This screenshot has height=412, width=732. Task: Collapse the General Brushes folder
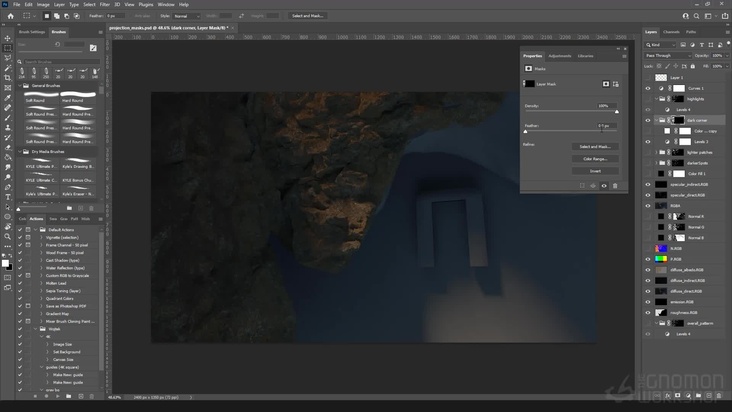(x=20, y=86)
